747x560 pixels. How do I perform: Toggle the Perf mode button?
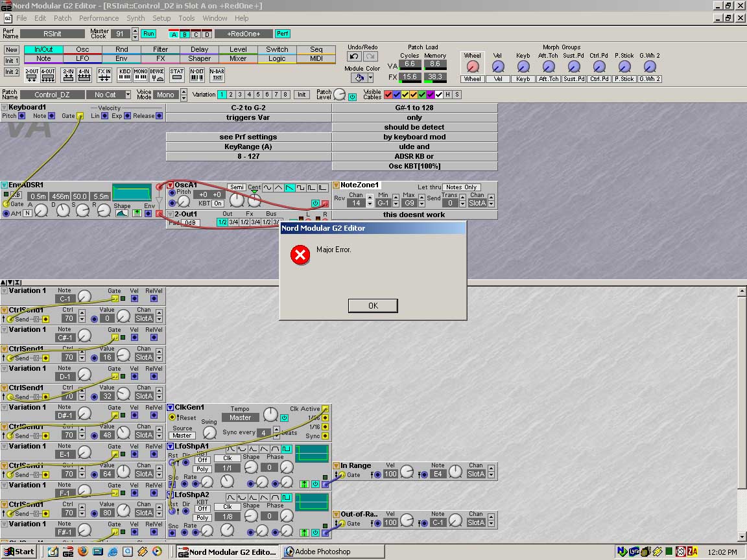(283, 34)
